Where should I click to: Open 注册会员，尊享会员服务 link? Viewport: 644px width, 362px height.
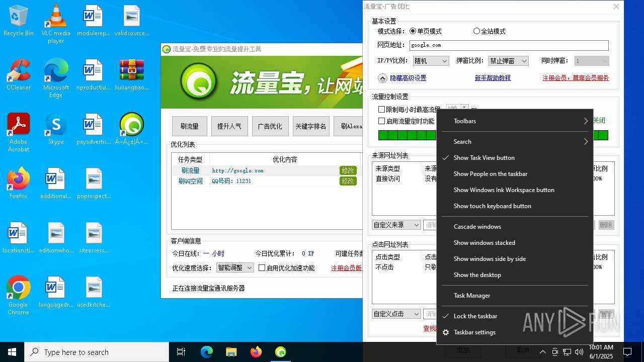tap(576, 78)
